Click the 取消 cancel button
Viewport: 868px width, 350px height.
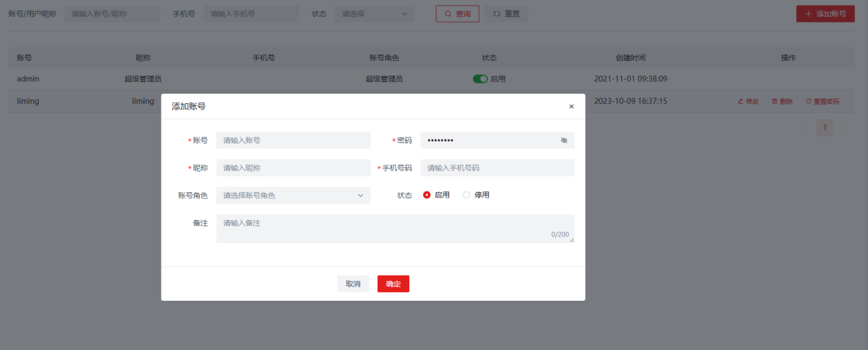pyautogui.click(x=353, y=284)
